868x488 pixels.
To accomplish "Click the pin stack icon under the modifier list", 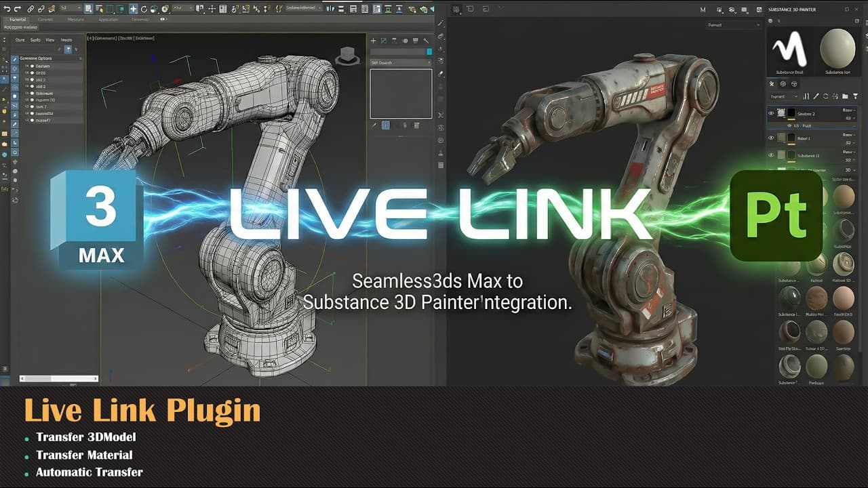I will click(374, 125).
